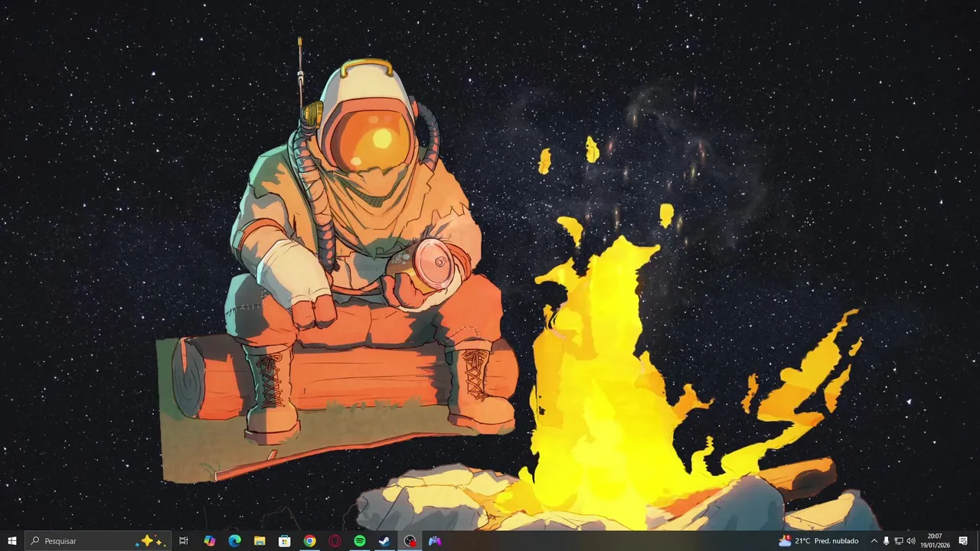
Task: Open Spotify from the taskbar
Action: (360, 541)
